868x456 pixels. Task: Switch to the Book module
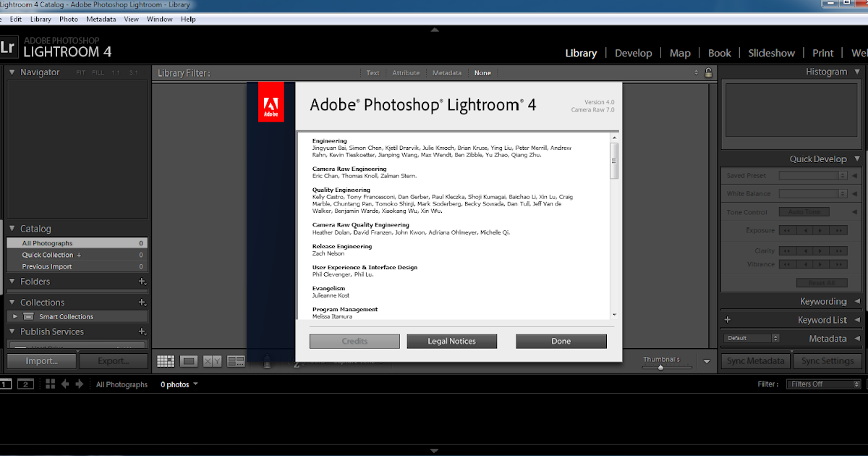click(720, 53)
